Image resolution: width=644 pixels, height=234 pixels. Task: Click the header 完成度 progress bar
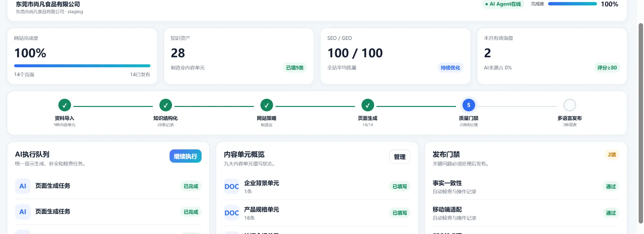pyautogui.click(x=572, y=4)
